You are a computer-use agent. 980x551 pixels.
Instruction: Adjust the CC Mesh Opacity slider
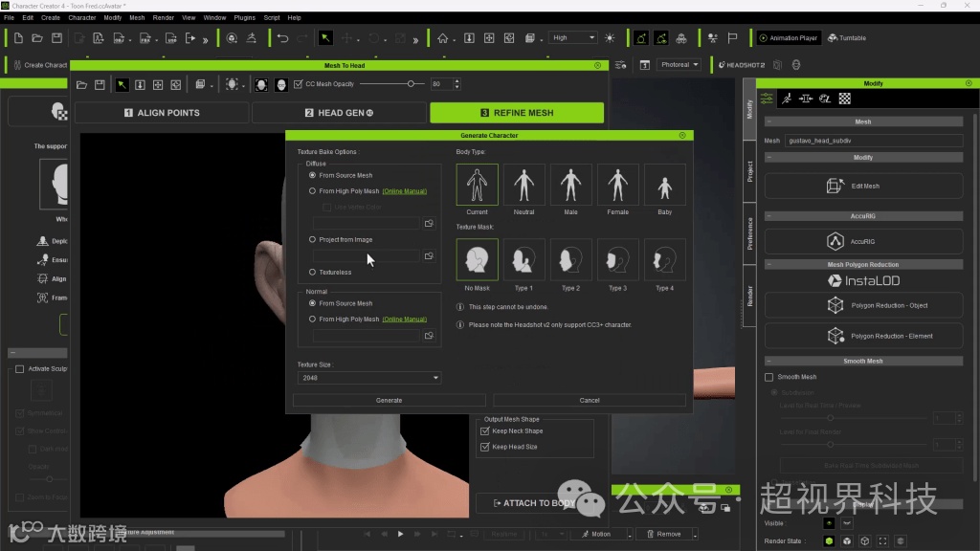pyautogui.click(x=411, y=84)
